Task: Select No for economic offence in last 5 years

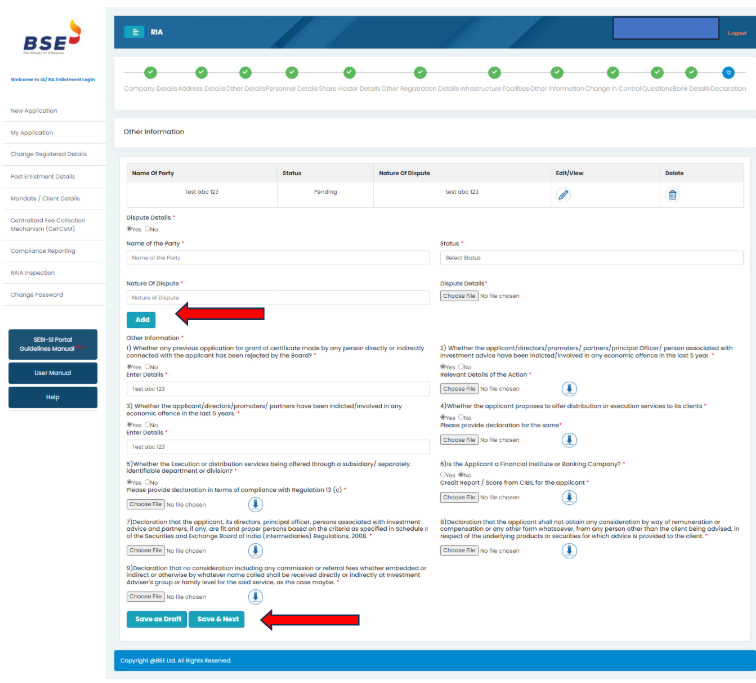Action: click(x=148, y=425)
